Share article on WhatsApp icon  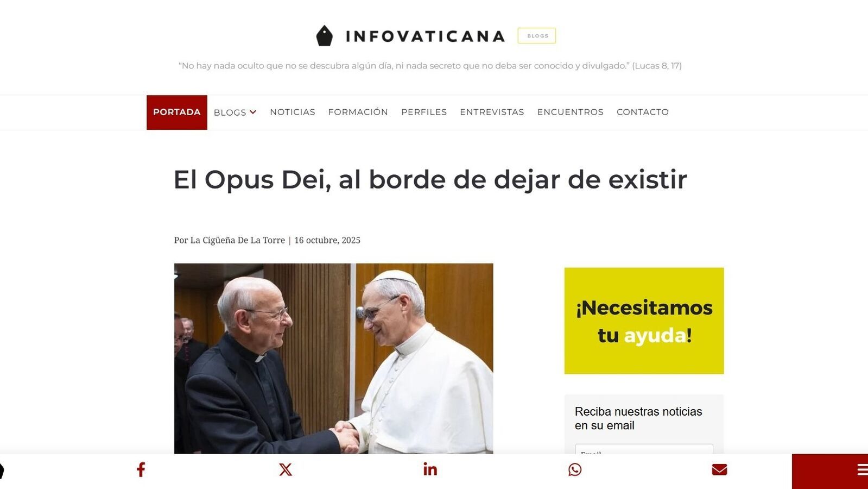point(575,469)
